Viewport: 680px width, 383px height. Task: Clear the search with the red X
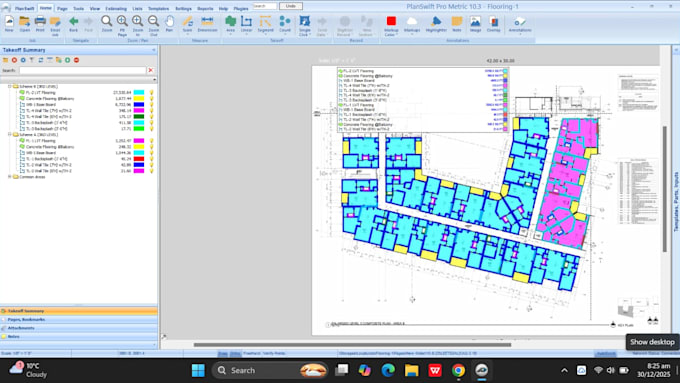[x=150, y=70]
